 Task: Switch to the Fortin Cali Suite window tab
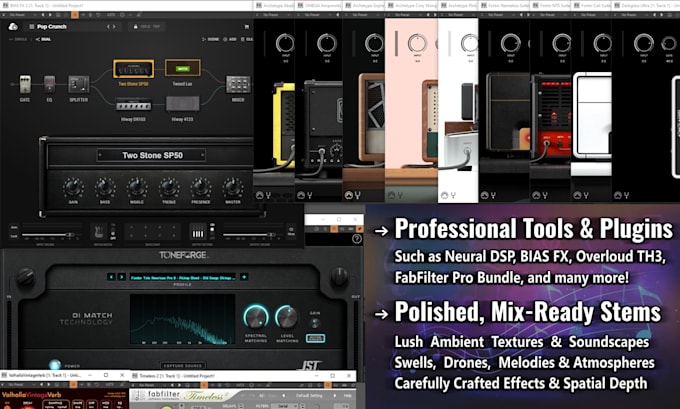[591, 6]
